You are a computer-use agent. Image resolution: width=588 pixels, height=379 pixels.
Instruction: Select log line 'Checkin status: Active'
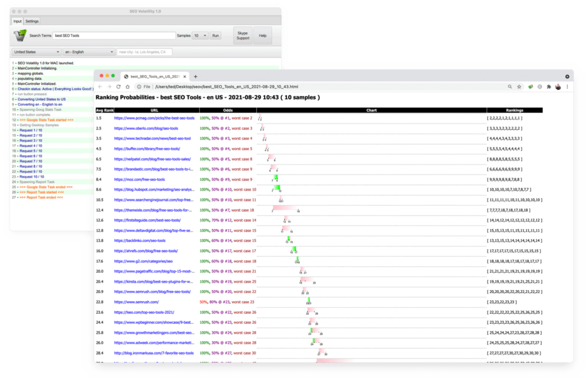(56, 89)
